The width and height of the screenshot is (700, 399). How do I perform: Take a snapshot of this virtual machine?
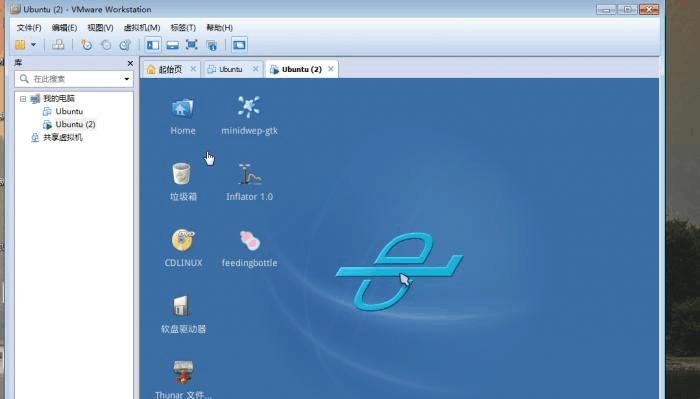pyautogui.click(x=86, y=45)
